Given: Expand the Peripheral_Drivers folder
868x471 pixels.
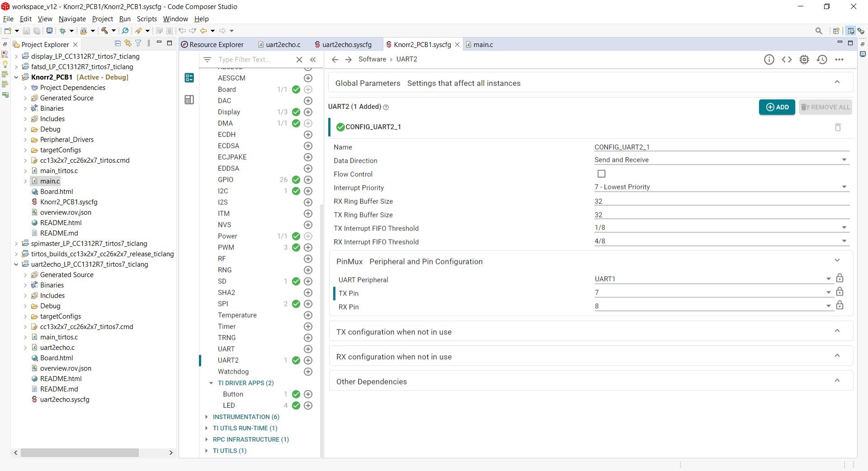Looking at the screenshot, I should (x=25, y=140).
